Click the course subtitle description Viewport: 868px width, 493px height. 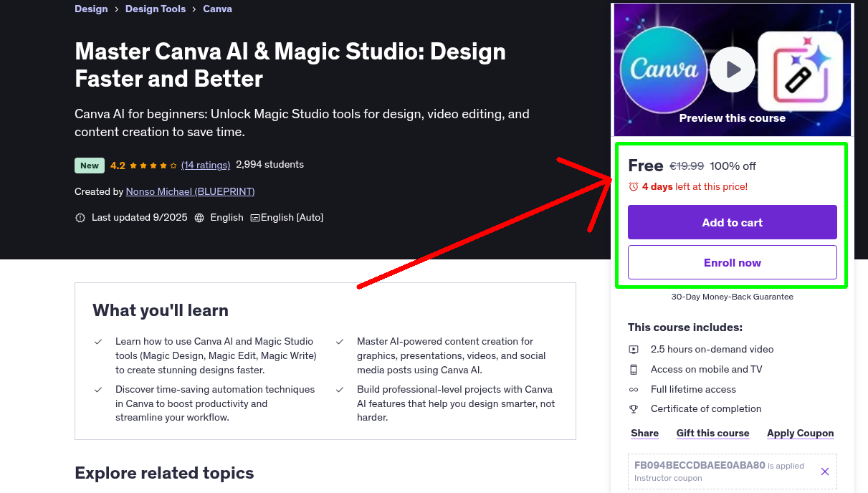click(x=302, y=123)
